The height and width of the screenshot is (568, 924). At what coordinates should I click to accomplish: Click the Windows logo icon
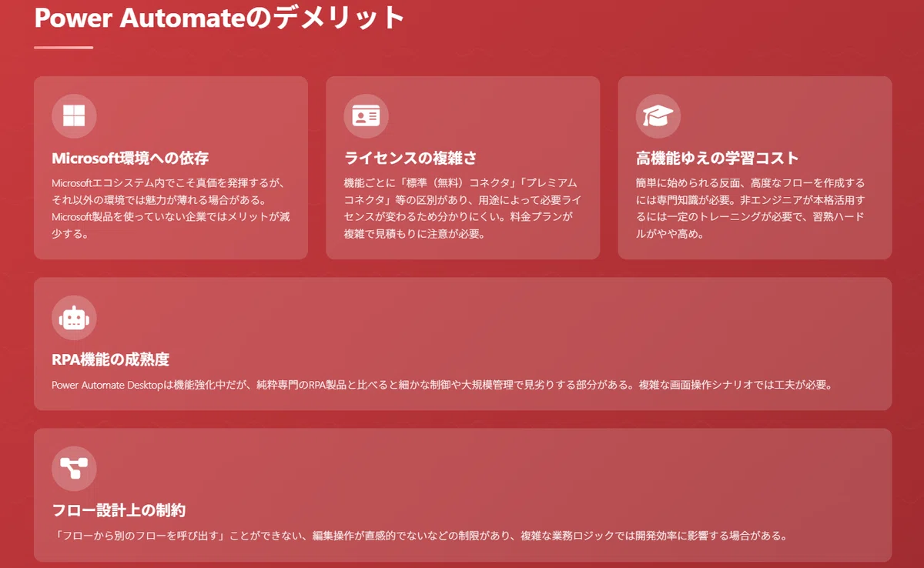(74, 116)
